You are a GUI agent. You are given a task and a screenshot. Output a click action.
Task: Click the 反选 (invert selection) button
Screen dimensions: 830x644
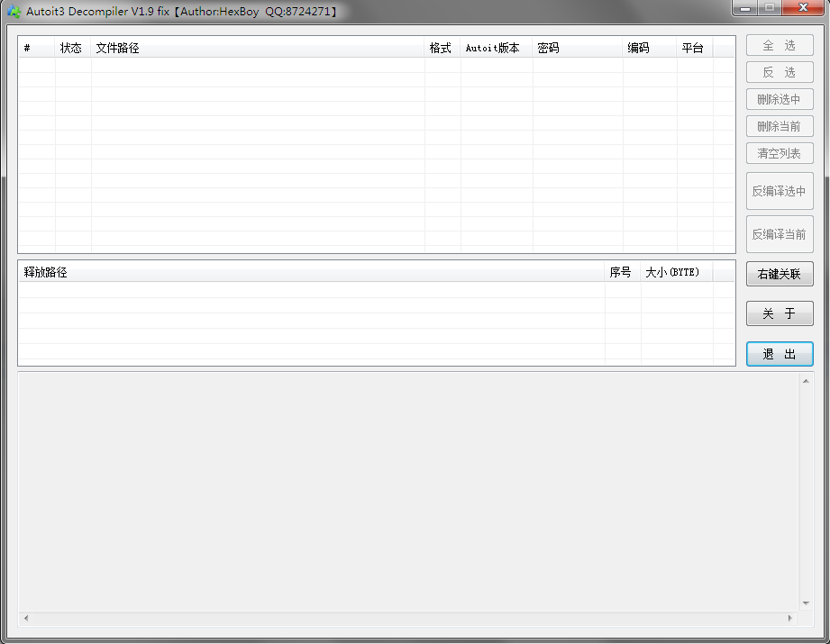[x=780, y=72]
